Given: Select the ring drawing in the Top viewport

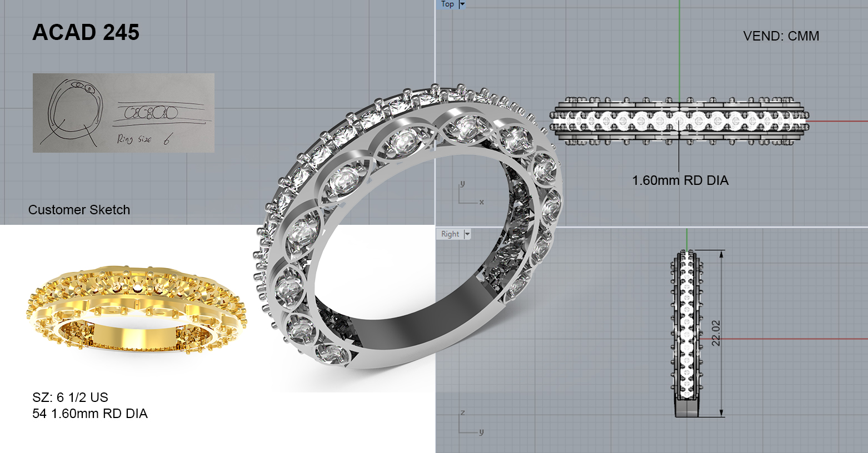Looking at the screenshot, I should point(679,122).
